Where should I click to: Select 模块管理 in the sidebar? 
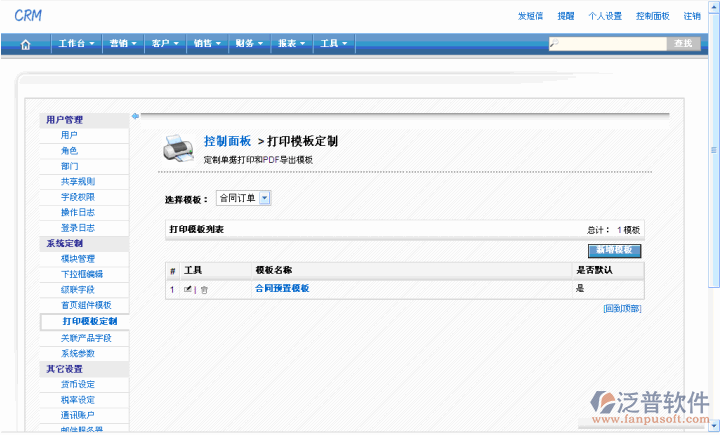point(77,258)
